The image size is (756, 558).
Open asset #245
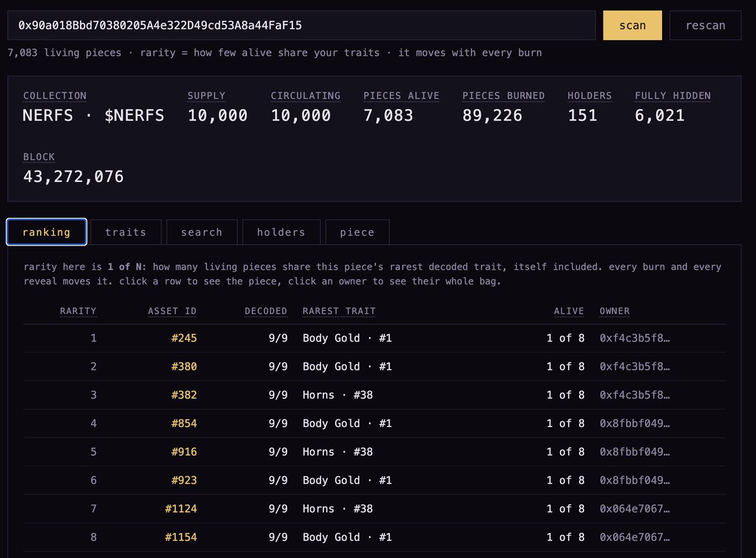[x=184, y=338]
